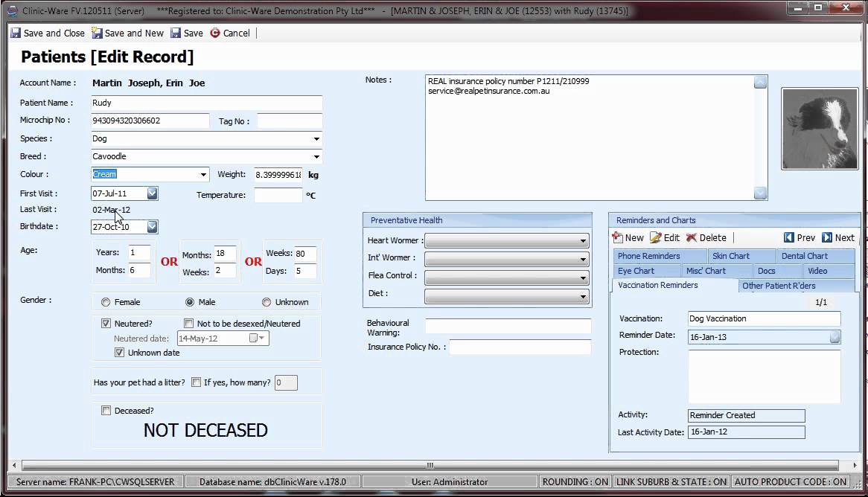Click the Weight field
The width and height of the screenshot is (868, 497).
pos(278,175)
